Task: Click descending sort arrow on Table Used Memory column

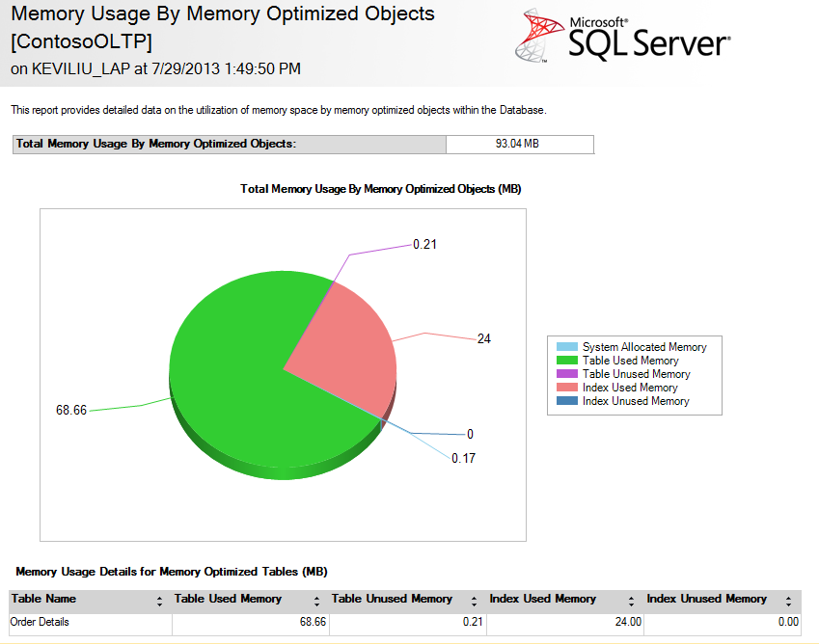Action: 316,603
